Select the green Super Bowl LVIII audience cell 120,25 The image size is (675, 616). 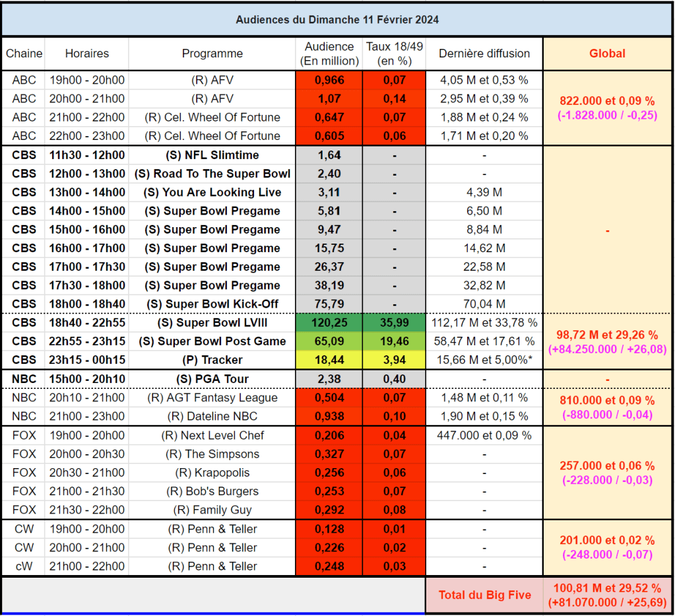[x=329, y=323]
